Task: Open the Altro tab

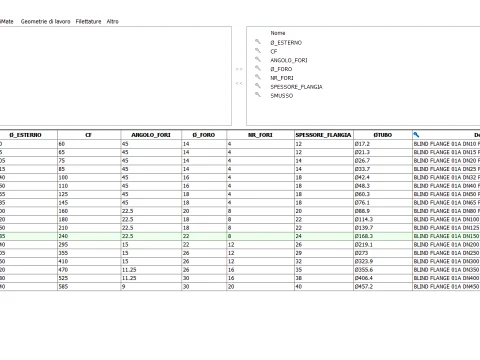Action: click(112, 21)
